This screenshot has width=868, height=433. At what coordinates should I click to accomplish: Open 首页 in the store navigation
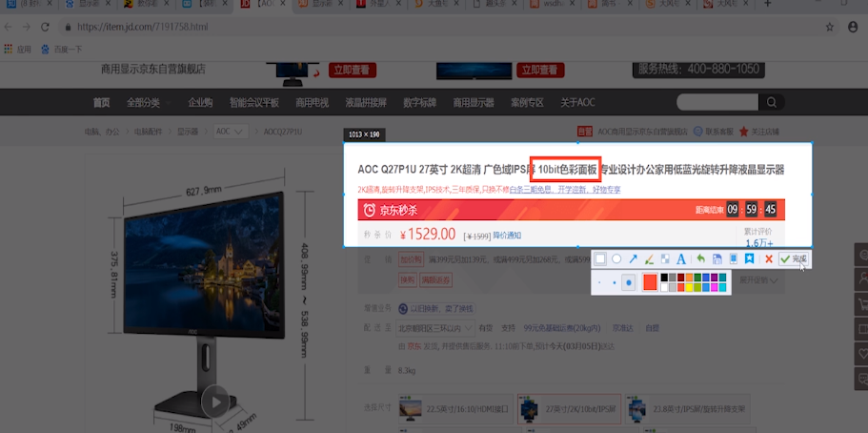click(x=101, y=103)
